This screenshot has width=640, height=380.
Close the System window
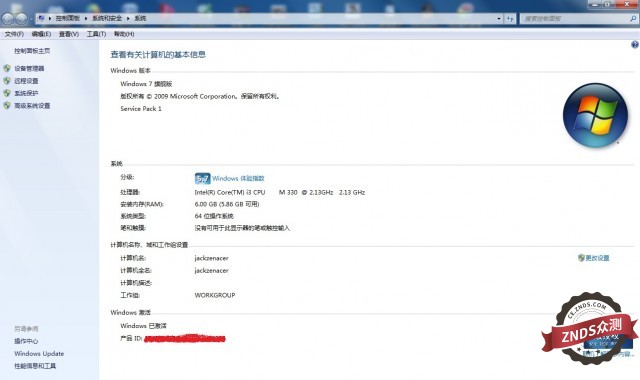click(x=627, y=4)
